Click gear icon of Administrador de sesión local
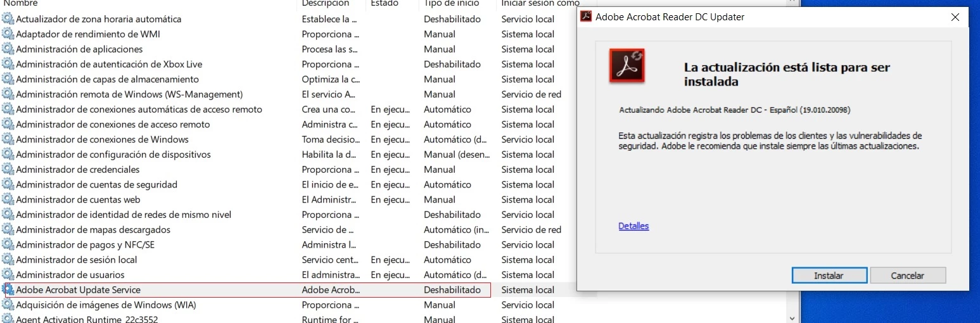 pyautogui.click(x=8, y=260)
